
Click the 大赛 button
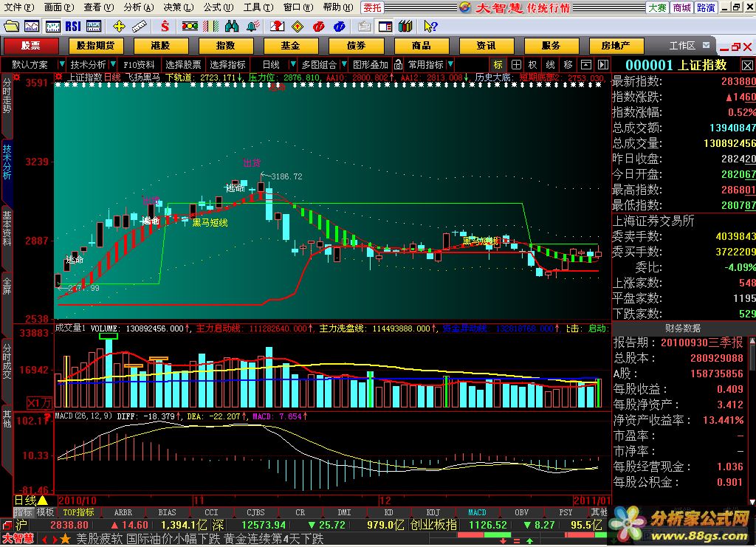(658, 7)
